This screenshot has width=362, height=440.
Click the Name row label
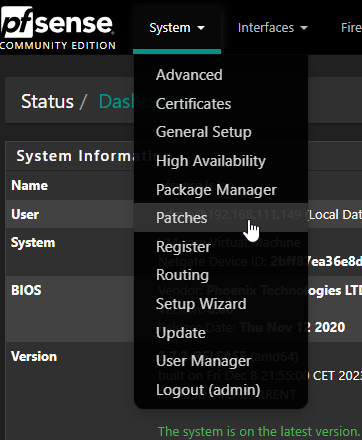click(x=29, y=185)
